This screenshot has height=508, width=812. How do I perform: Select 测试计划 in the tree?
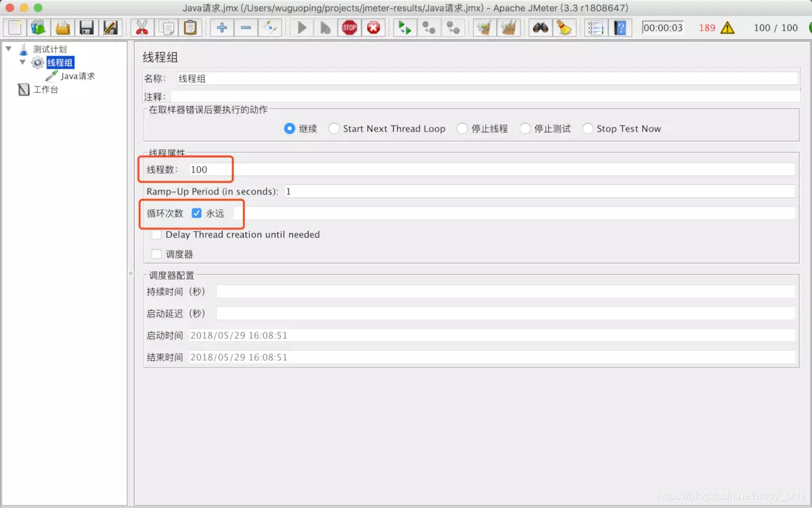[49, 49]
